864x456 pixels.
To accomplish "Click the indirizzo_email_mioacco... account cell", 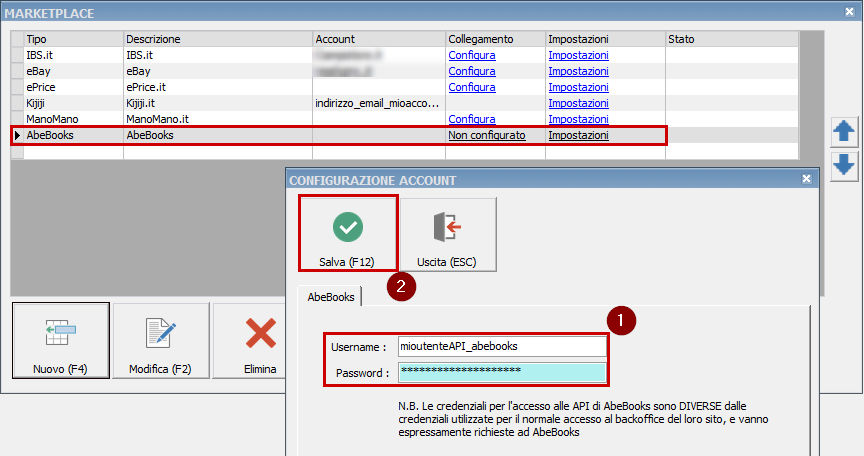I will (379, 103).
